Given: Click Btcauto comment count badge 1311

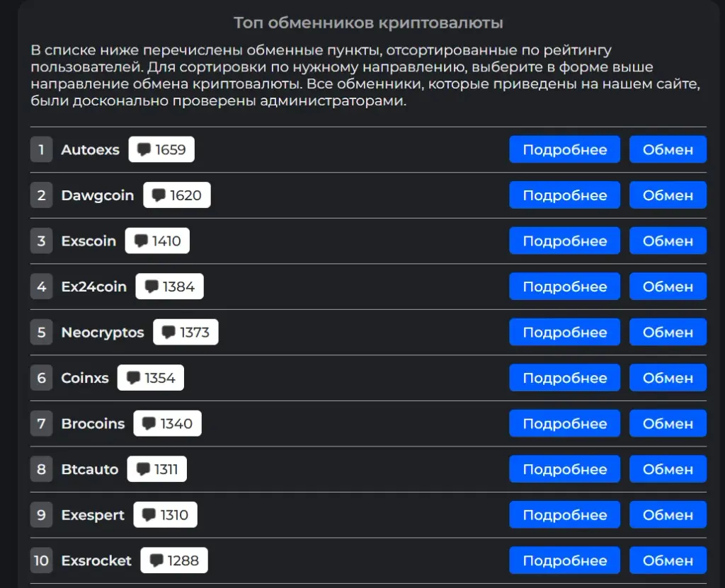Looking at the screenshot, I should coord(157,468).
